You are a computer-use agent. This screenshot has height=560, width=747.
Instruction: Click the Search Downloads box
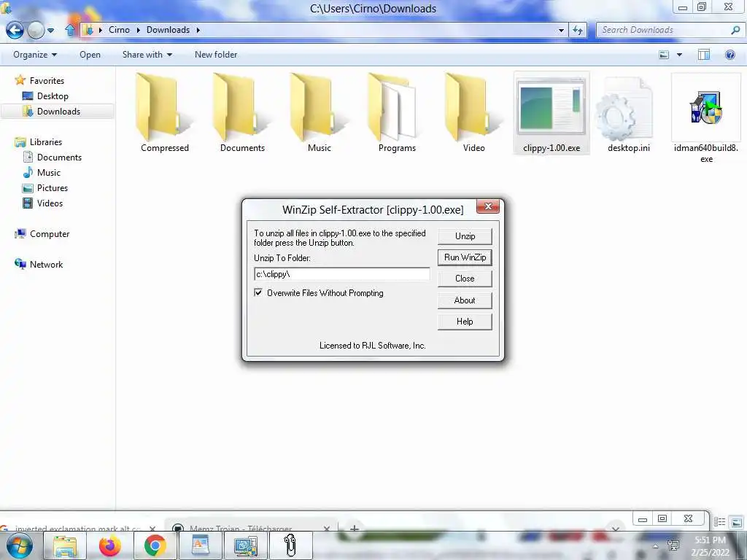click(663, 30)
